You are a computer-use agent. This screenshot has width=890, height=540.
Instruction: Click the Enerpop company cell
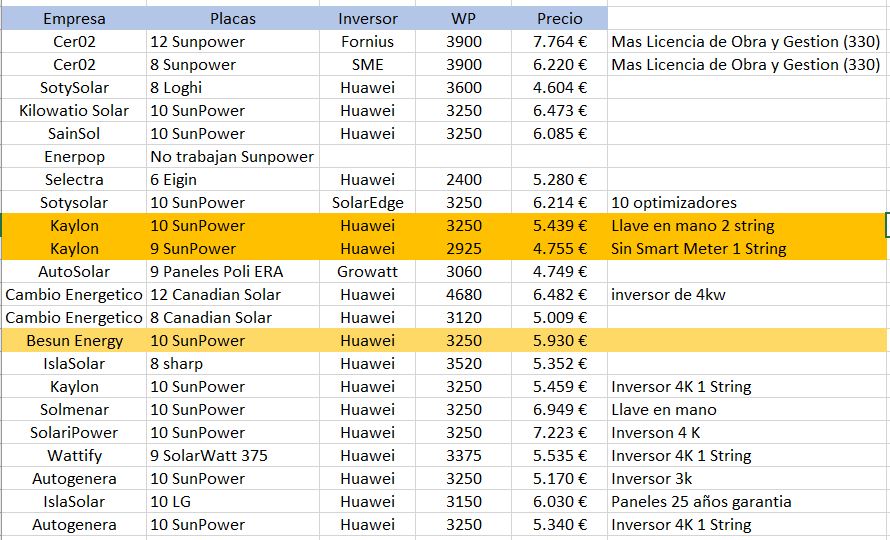pos(74,157)
